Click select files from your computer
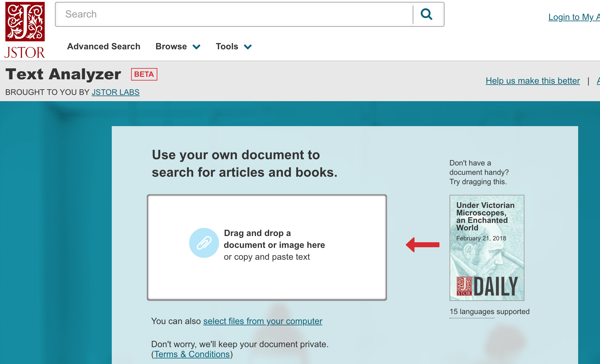 (x=263, y=321)
